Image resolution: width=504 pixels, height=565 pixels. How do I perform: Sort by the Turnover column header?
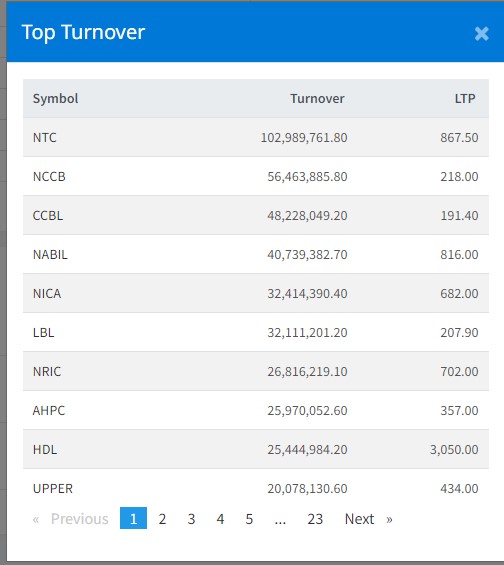[317, 98]
